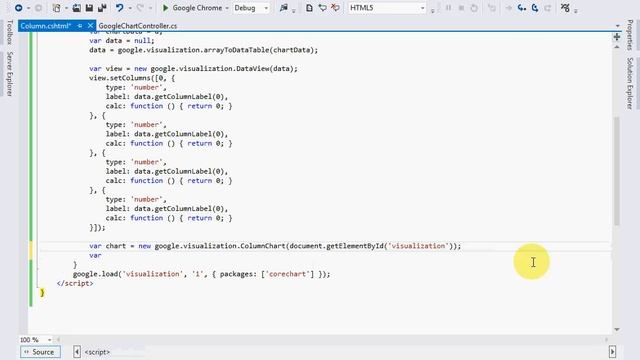Click the vertical scrollbar up arrow
The height and width of the screenshot is (360, 640).
617,47
